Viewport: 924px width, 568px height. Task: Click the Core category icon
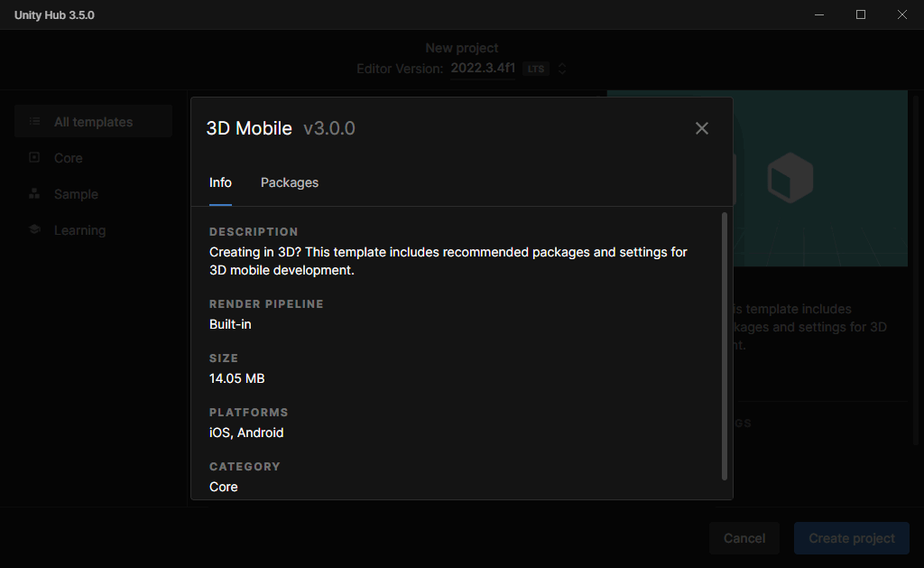pyautogui.click(x=36, y=157)
